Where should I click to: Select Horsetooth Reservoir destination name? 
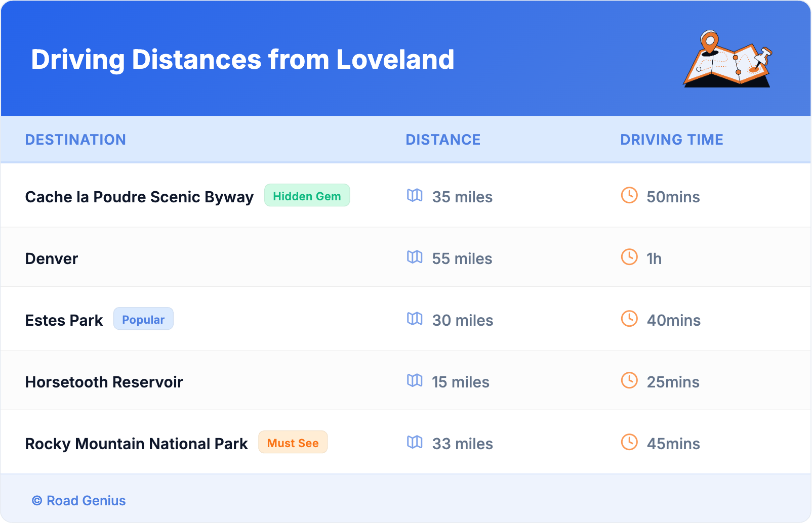[104, 382]
